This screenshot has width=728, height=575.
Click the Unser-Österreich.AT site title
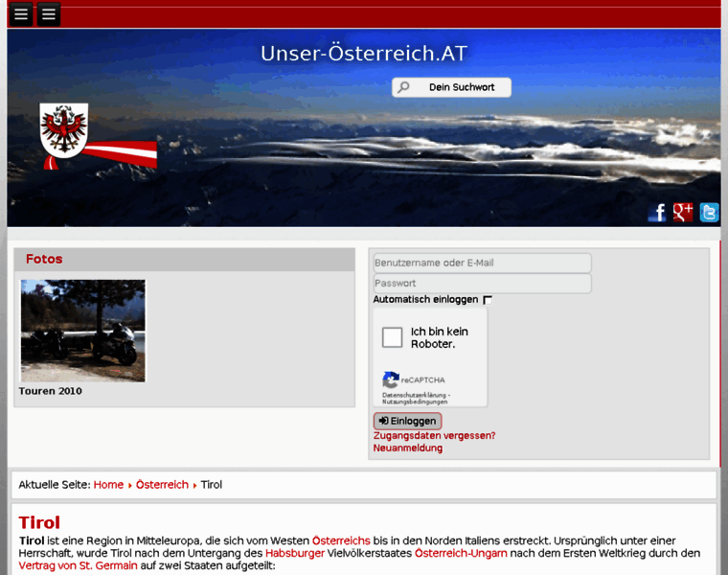pos(364,54)
